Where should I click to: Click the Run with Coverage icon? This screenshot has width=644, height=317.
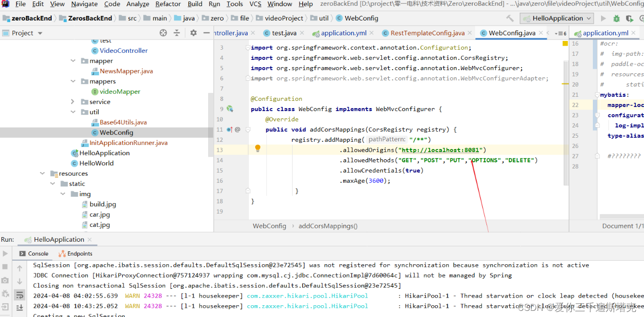[x=630, y=18]
